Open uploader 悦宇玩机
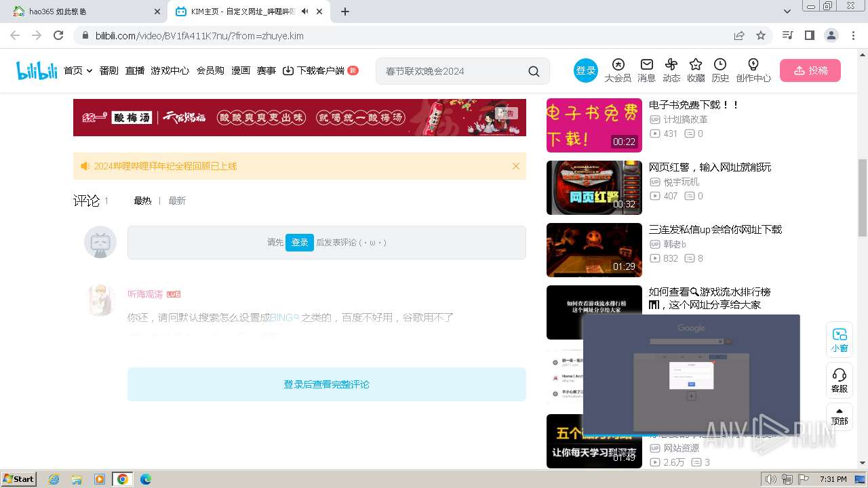Screen dimensions: 868x488 (x=682, y=182)
